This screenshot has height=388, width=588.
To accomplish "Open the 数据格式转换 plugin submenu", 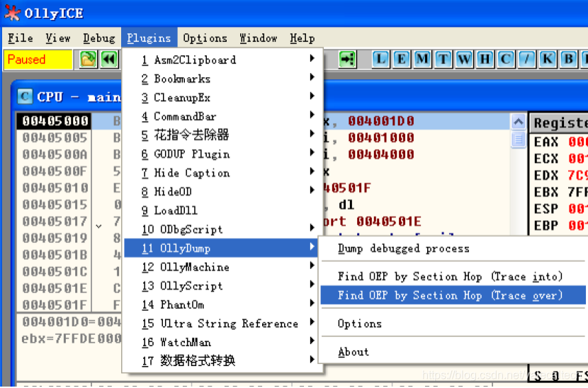I will [x=222, y=360].
